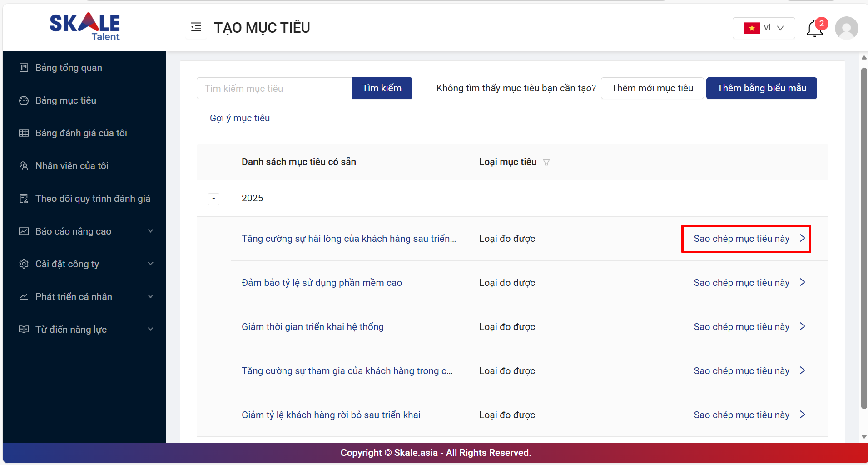Screen dimensions: 868x465
Task: Click the Bảng mục tiêu gauge icon
Action: coord(24,100)
